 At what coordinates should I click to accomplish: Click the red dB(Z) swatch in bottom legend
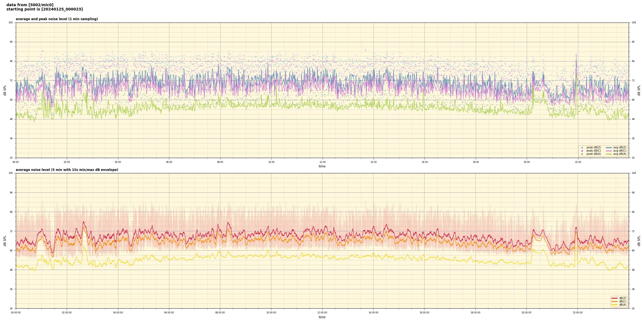[x=614, y=298]
